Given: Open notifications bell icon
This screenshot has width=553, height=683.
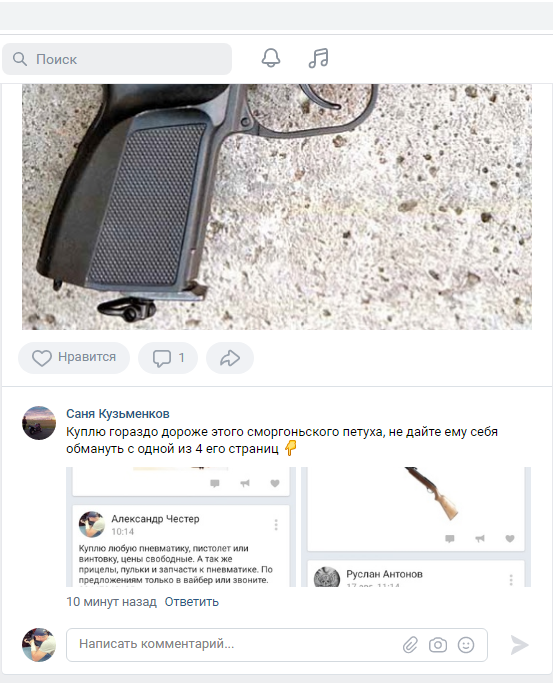Looking at the screenshot, I should [x=270, y=58].
